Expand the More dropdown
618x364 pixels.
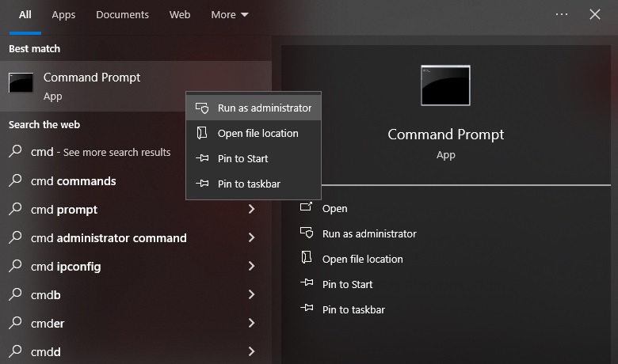click(x=230, y=15)
